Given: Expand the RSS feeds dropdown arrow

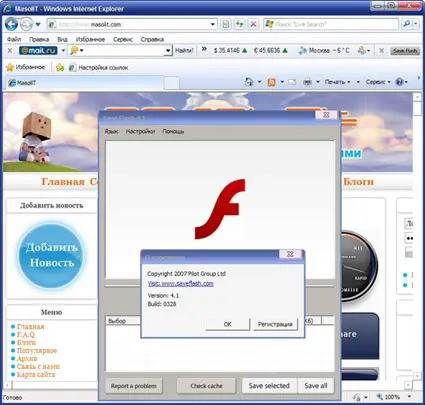Looking at the screenshot, I should [x=282, y=82].
